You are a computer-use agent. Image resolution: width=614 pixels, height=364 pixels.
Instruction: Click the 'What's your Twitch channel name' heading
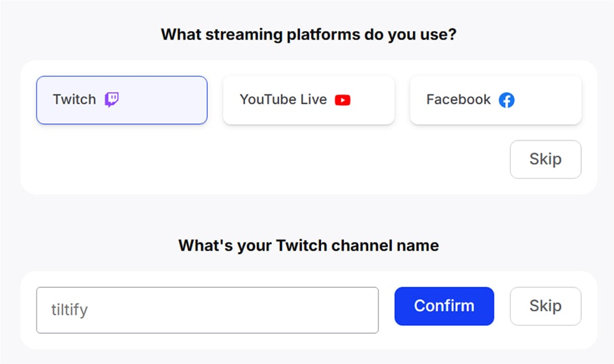point(308,246)
